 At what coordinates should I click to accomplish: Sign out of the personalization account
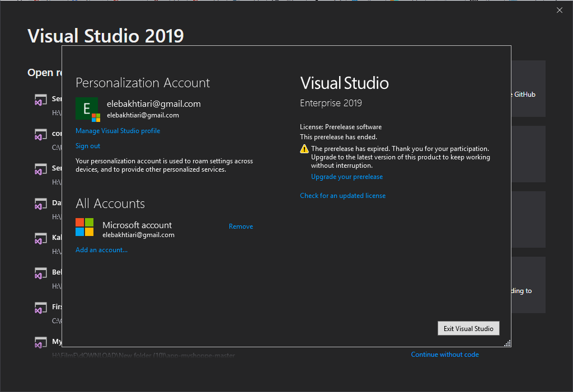click(x=88, y=146)
